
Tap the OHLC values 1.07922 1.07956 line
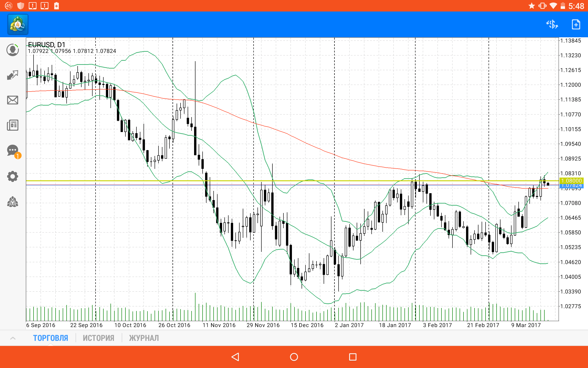click(72, 51)
